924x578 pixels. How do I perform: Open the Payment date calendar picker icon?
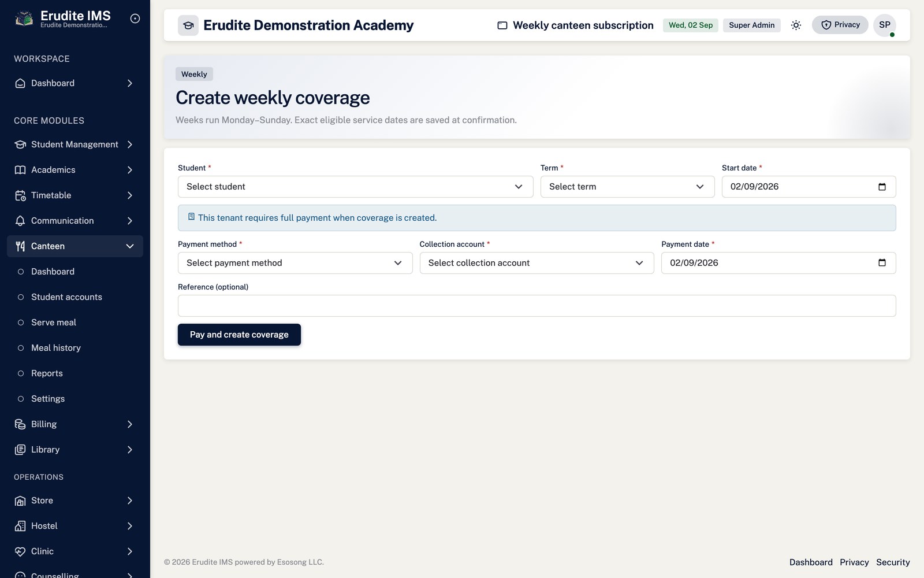(x=882, y=263)
